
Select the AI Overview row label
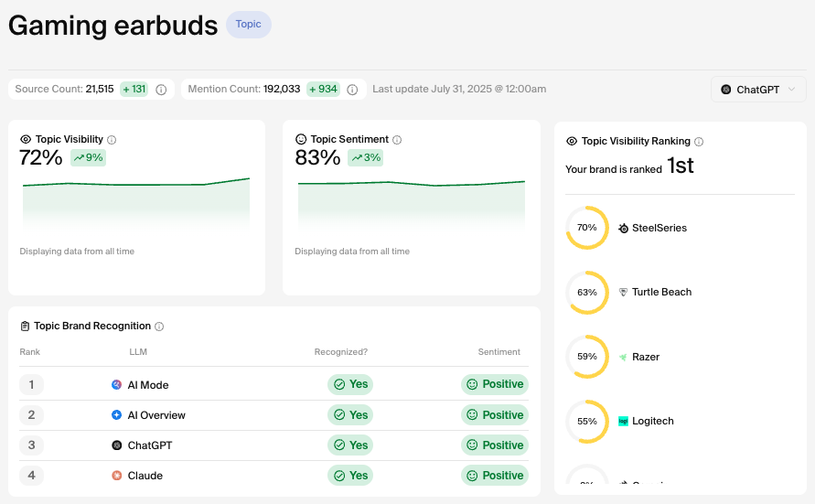click(156, 415)
